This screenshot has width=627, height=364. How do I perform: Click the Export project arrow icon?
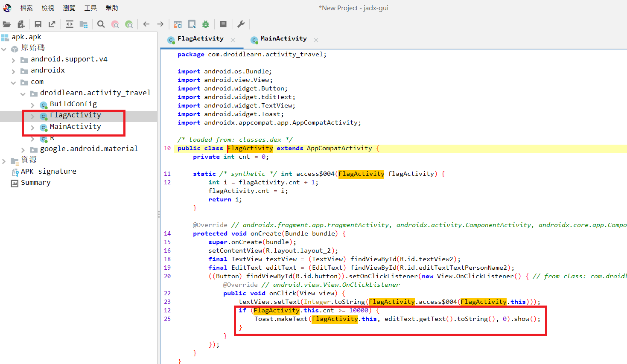[52, 24]
